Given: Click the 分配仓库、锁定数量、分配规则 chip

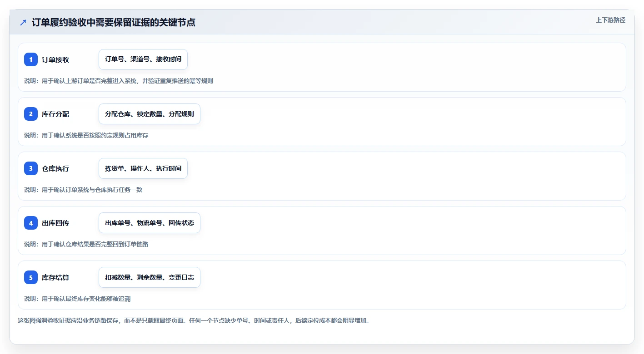Looking at the screenshot, I should coord(150,114).
